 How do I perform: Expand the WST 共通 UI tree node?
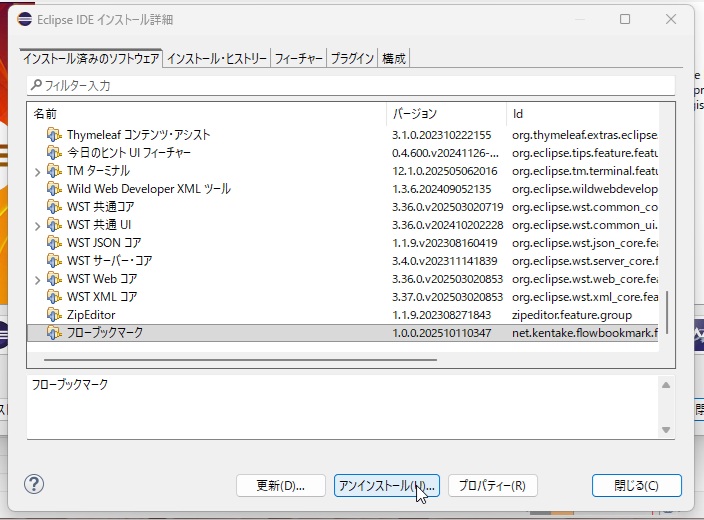(37, 225)
